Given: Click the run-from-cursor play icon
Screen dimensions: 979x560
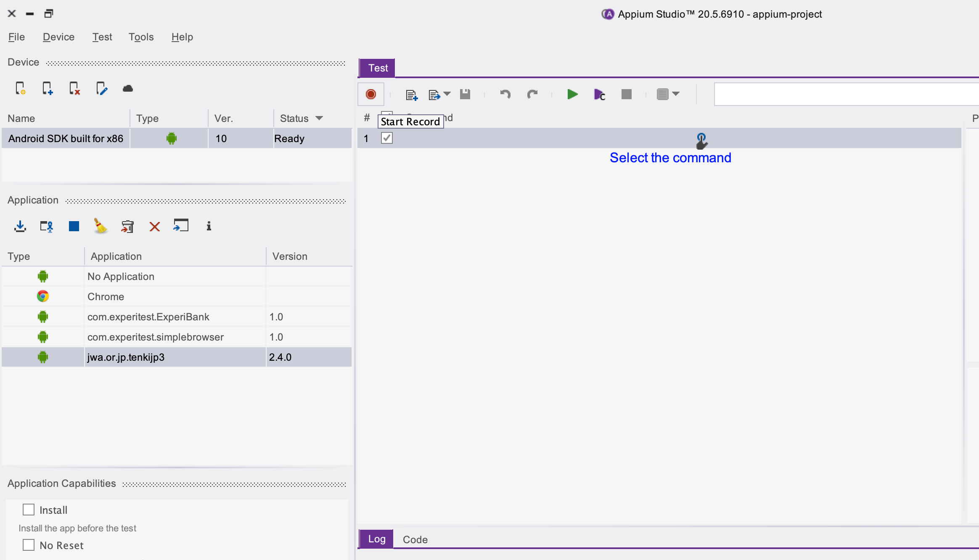Looking at the screenshot, I should 599,95.
